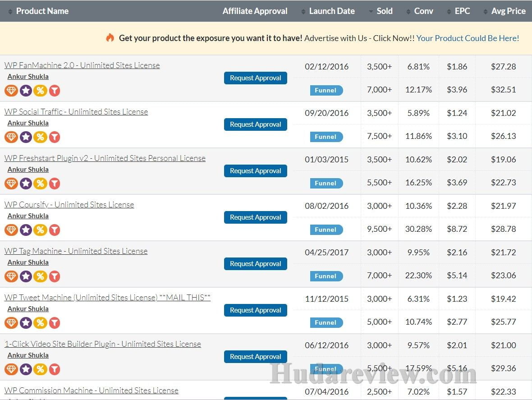Open WP Freshstart Plugin v2 product link

pyautogui.click(x=105, y=158)
